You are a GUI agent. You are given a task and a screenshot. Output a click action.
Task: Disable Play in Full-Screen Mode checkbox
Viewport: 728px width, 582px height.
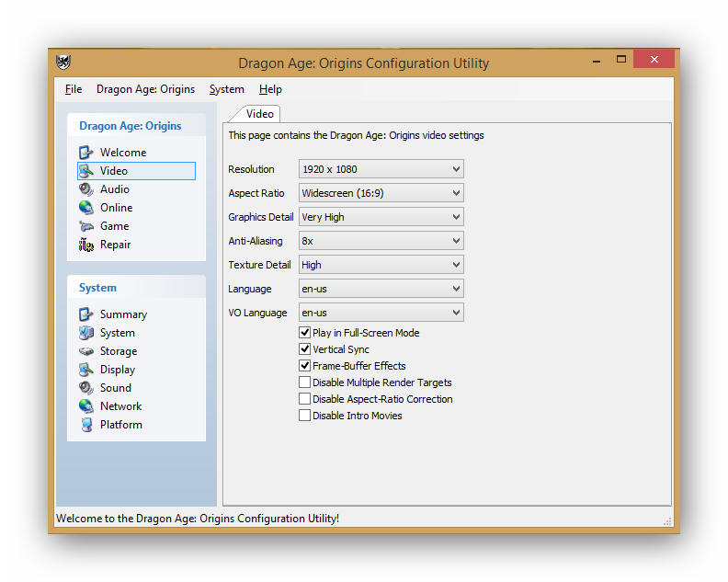click(x=304, y=333)
